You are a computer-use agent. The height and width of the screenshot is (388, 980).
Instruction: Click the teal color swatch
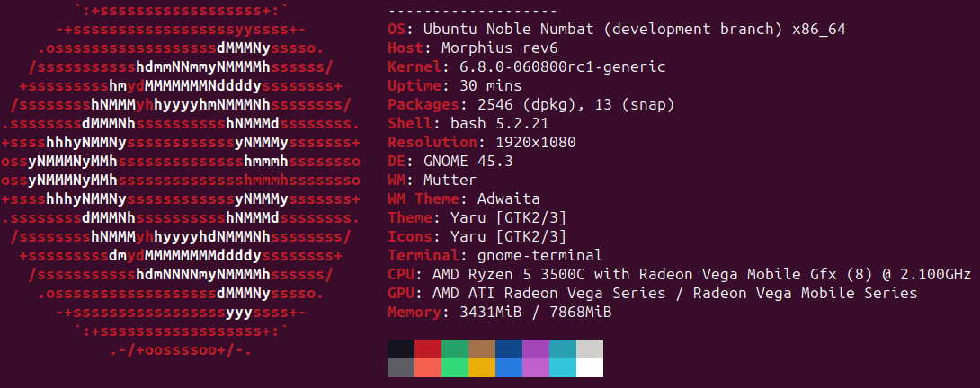pos(563,348)
